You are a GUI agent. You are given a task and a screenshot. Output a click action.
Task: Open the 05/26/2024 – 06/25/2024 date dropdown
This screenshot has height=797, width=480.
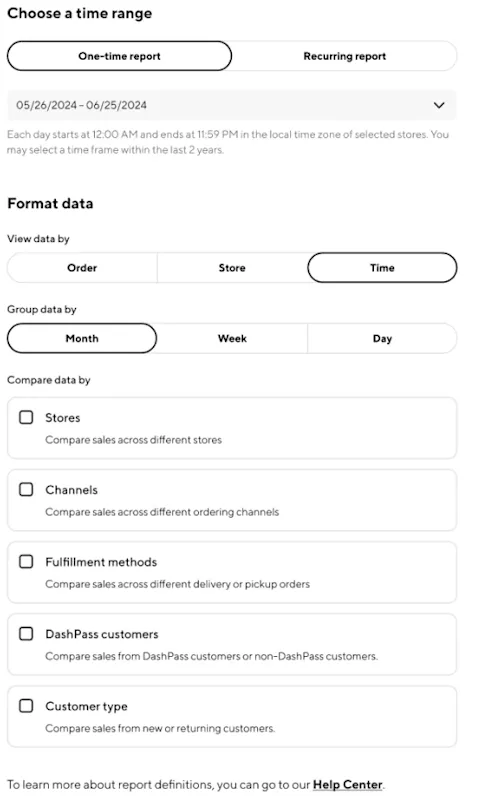pyautogui.click(x=232, y=105)
